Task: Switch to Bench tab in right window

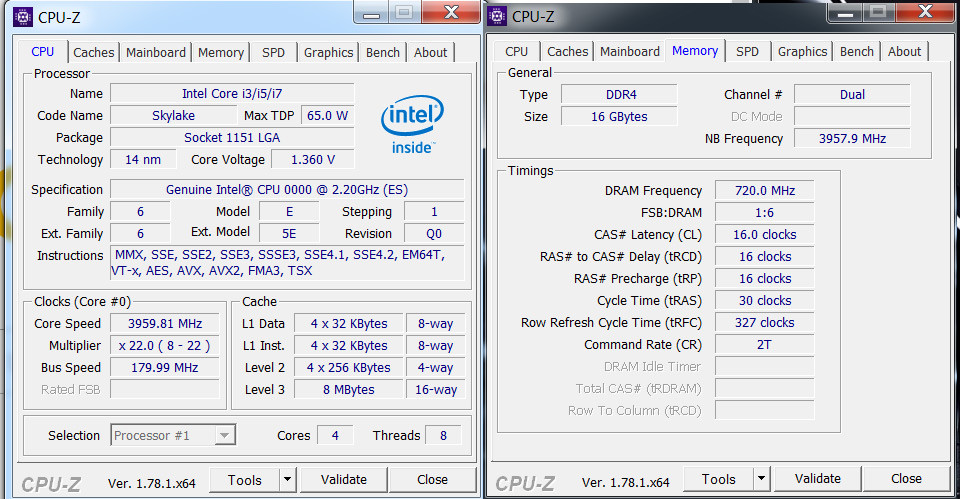Action: tap(857, 51)
